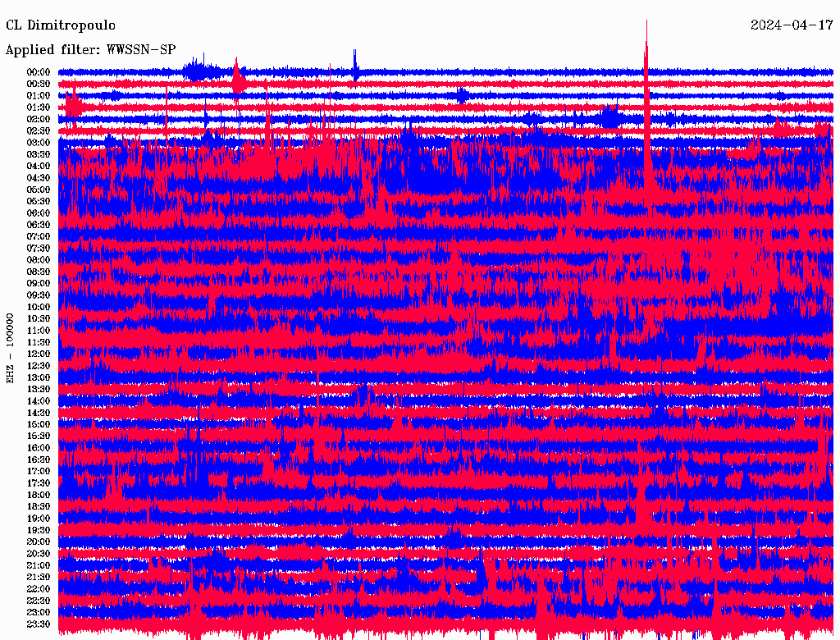Select the 08:00 time label
840x640 pixels.
pos(39,260)
